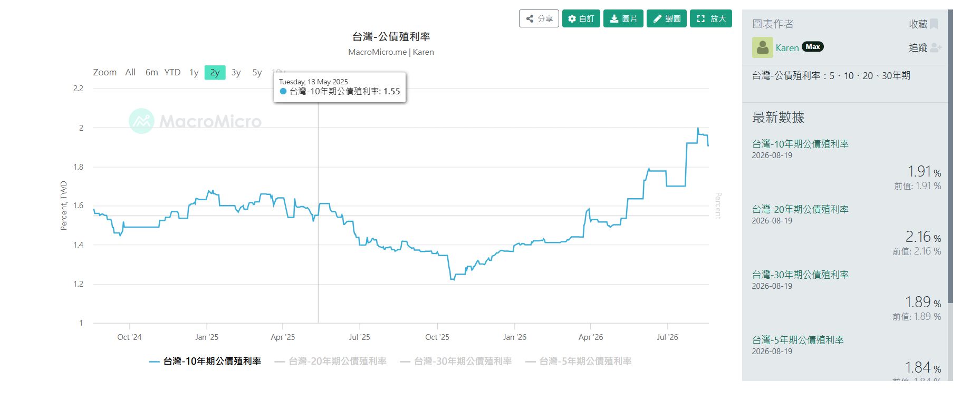
Task: Select the All zoom range
Action: (x=130, y=72)
